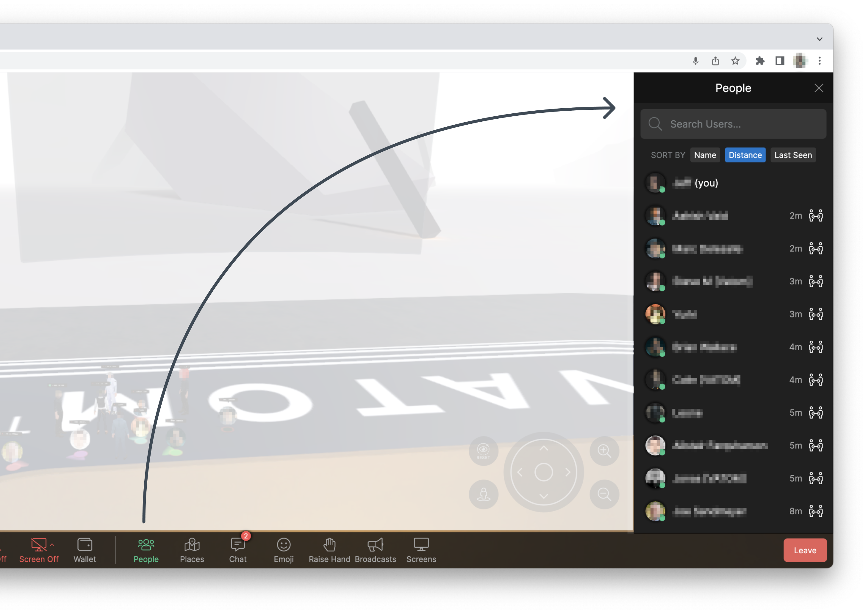This screenshot has height=614, width=868.
Task: Leave the session
Action: pos(805,550)
